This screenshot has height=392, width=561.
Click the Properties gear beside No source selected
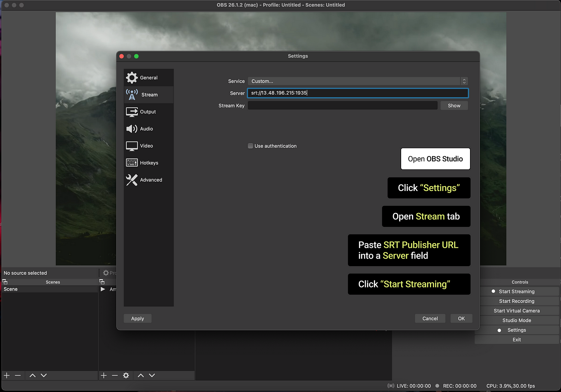click(x=106, y=273)
